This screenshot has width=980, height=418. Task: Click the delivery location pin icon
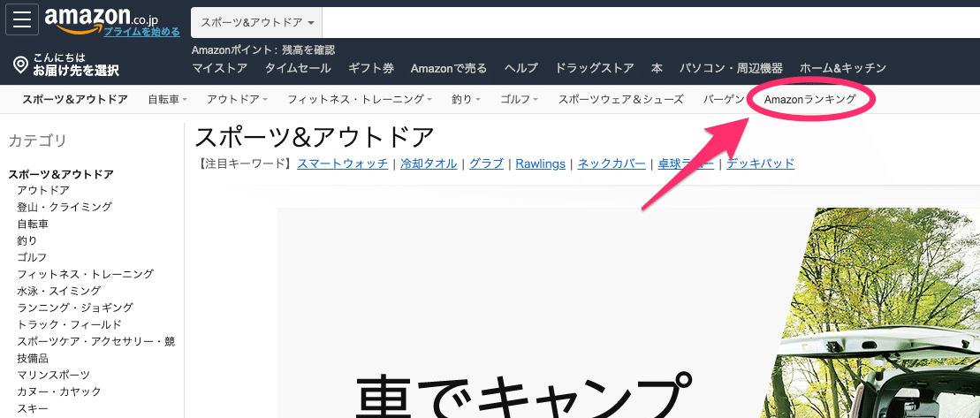click(x=20, y=65)
